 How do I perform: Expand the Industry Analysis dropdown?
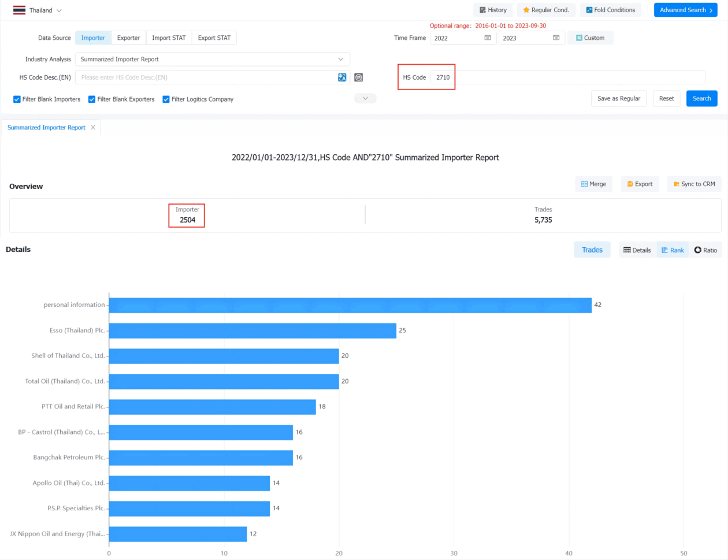[213, 59]
